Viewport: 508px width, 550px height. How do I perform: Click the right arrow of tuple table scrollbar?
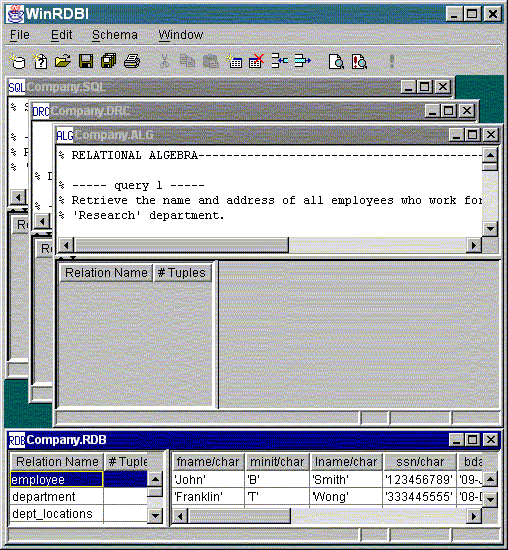pyautogui.click(x=474, y=516)
